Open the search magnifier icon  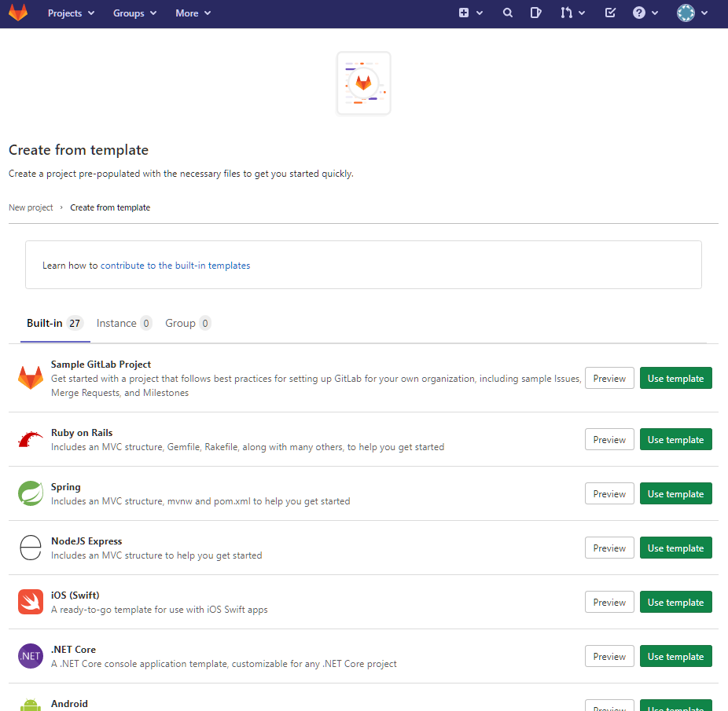pyautogui.click(x=507, y=13)
